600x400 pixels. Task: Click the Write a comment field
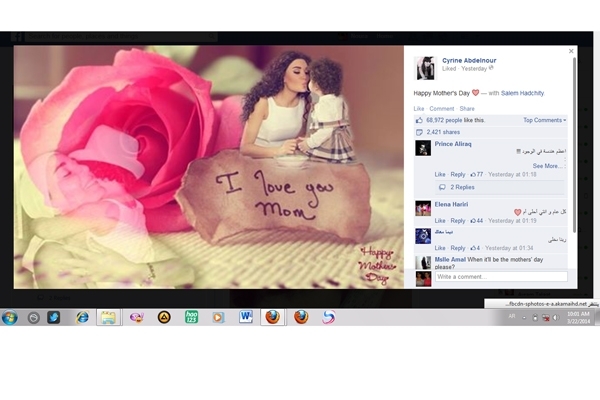point(500,277)
